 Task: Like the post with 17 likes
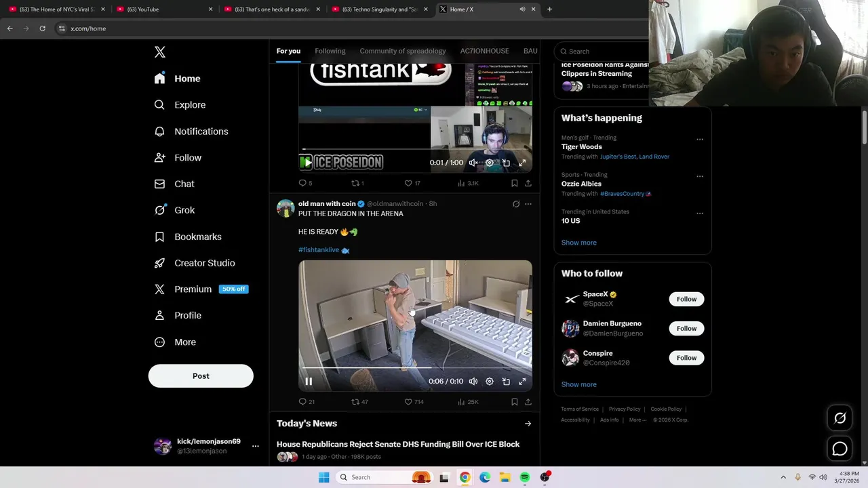tap(412, 183)
